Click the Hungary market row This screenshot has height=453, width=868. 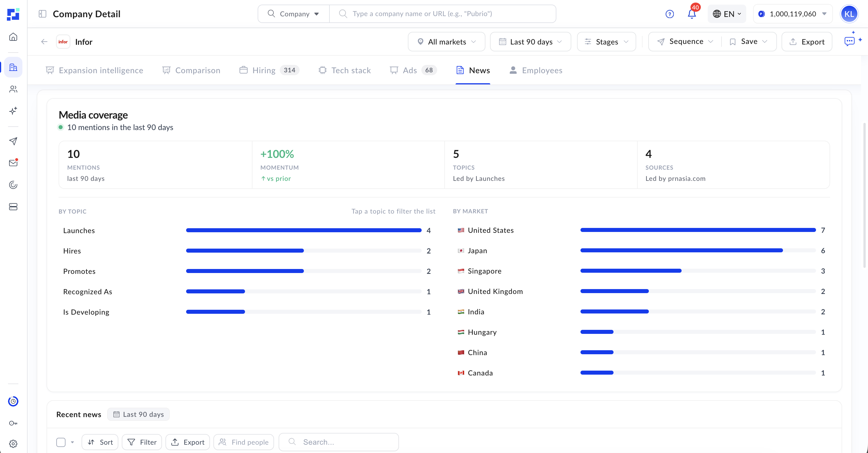click(641, 332)
